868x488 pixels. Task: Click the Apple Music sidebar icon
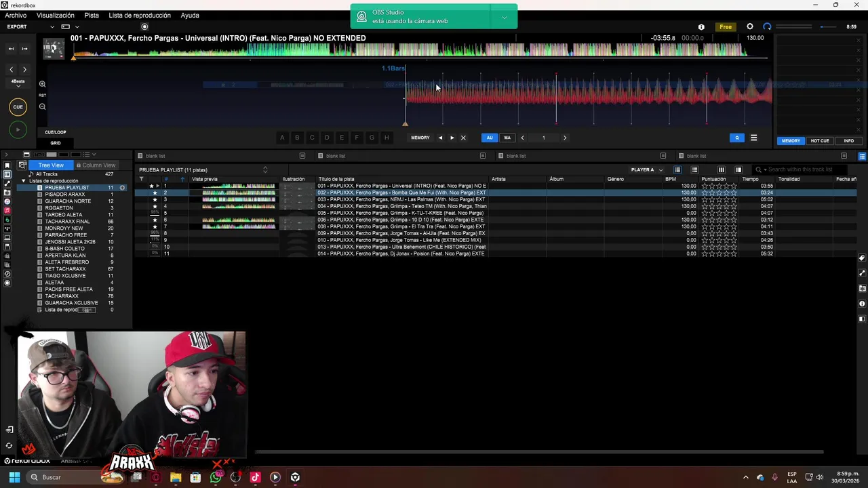point(7,211)
